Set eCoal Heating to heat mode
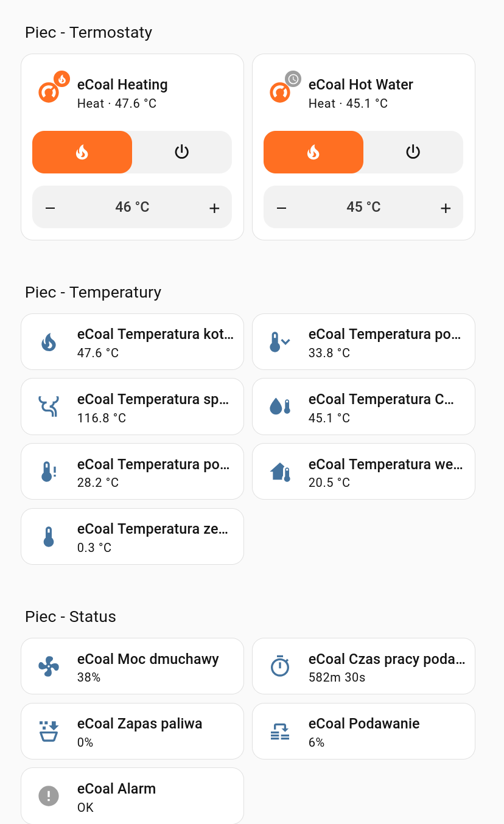 (x=82, y=152)
